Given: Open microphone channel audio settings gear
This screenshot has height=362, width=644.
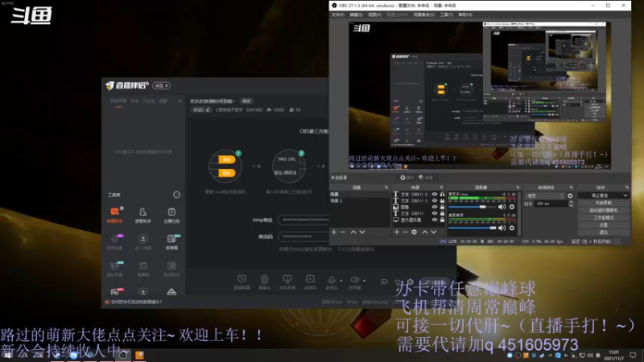Looking at the screenshot, I should [x=512, y=207].
